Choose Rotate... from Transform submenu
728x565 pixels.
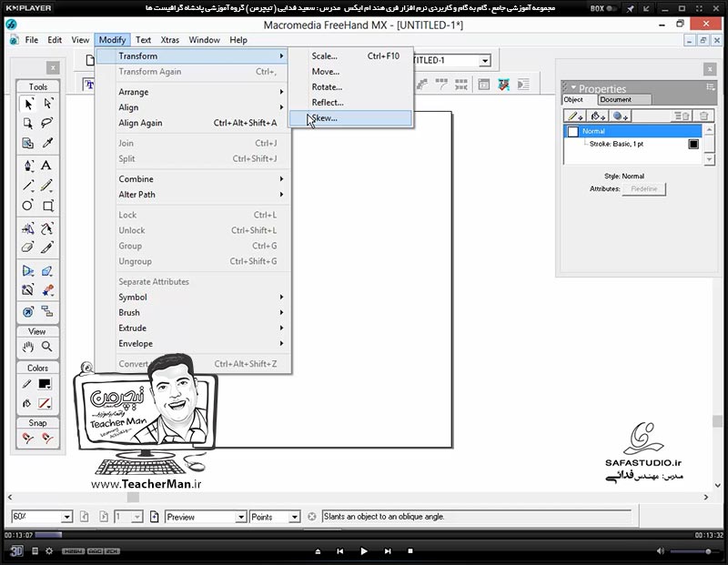click(x=350, y=86)
